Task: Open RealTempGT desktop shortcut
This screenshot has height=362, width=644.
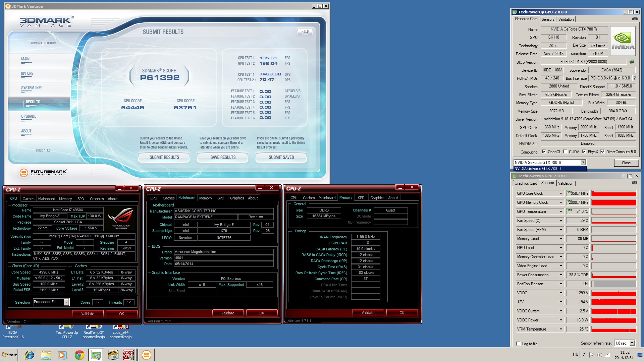Action: 94,331
